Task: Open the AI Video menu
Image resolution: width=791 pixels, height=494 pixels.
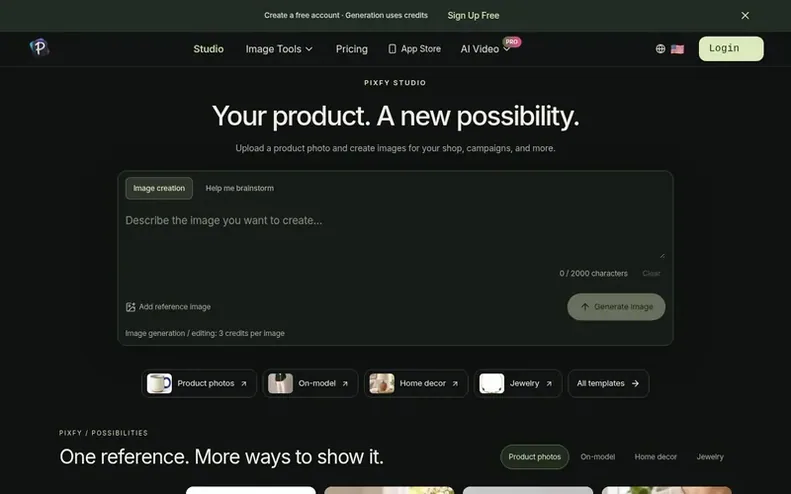Action: click(x=479, y=49)
